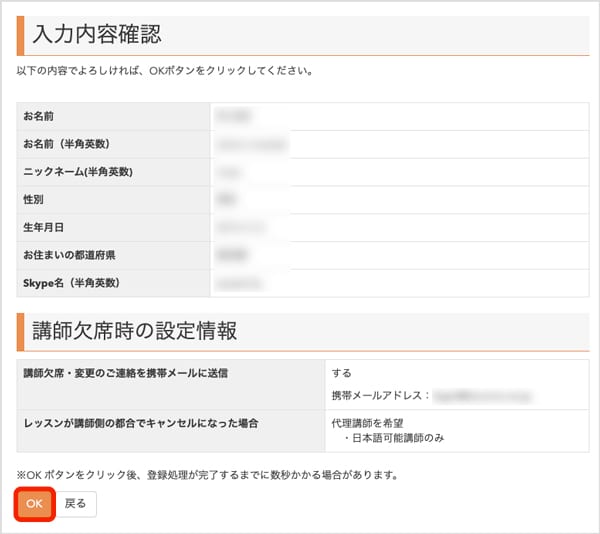Click the 性別 row label
600x534 pixels.
34,200
